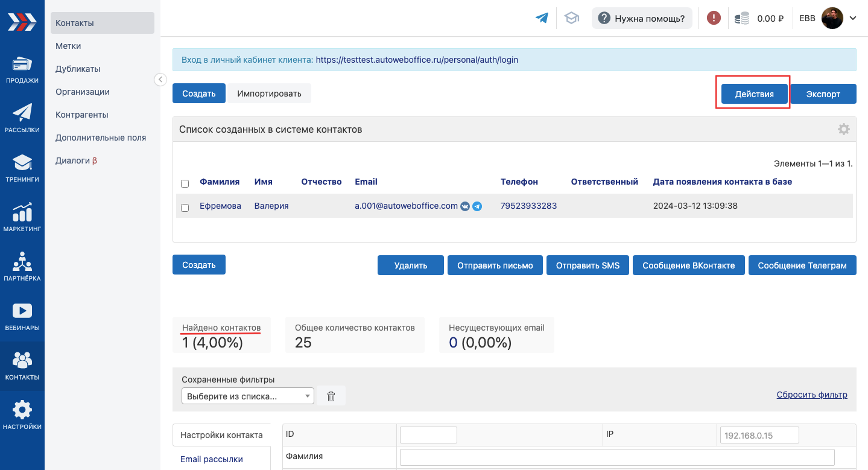Sort by Ответственный column header
This screenshot has width=868, height=470.
point(604,182)
